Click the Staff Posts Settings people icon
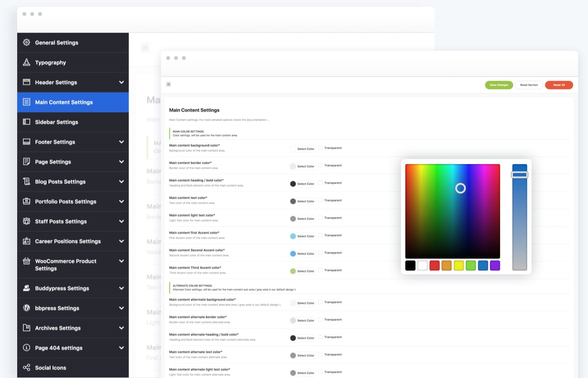 [27, 221]
